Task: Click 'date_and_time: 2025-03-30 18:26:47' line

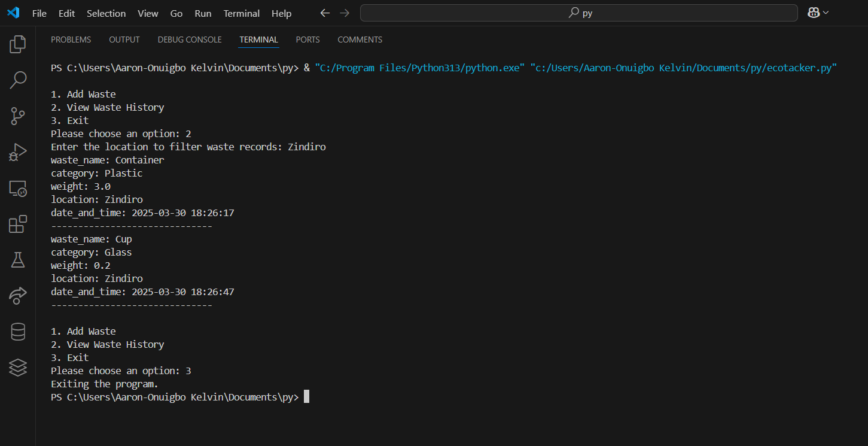Action: 142,292
